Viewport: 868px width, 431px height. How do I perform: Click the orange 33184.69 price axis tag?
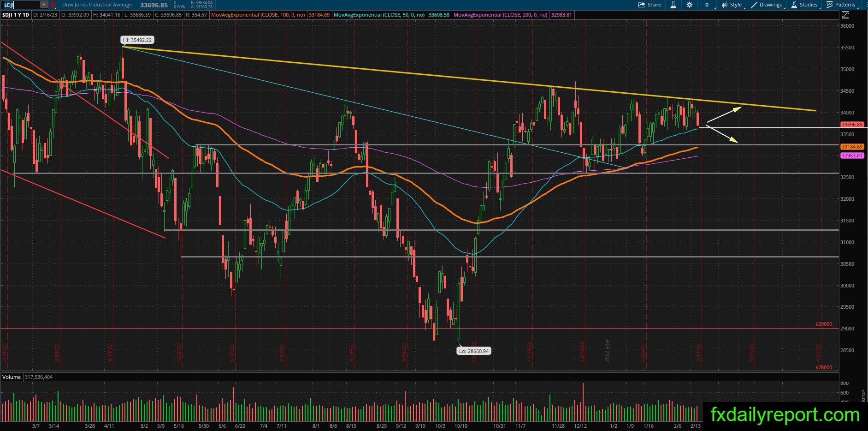[852, 147]
